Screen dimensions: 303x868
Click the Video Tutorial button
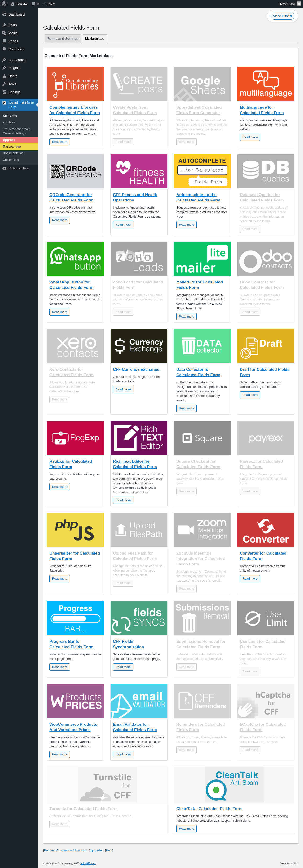pos(282,16)
